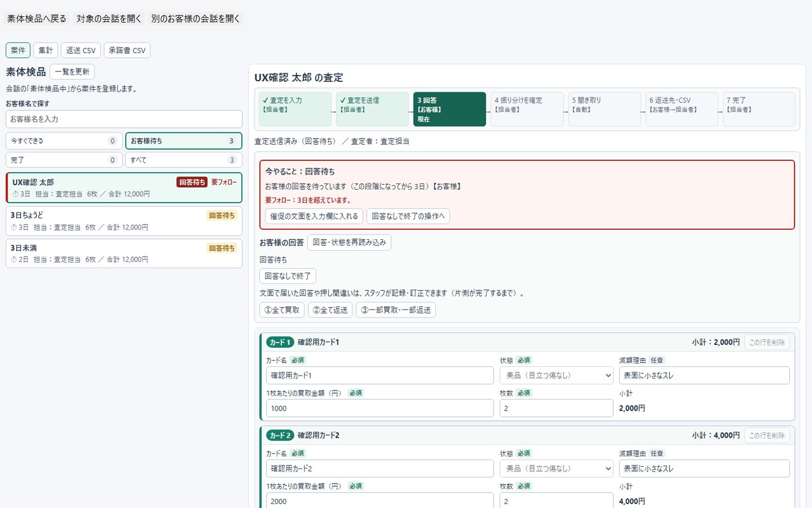Open 別のお客様の会話を開く link

195,19
